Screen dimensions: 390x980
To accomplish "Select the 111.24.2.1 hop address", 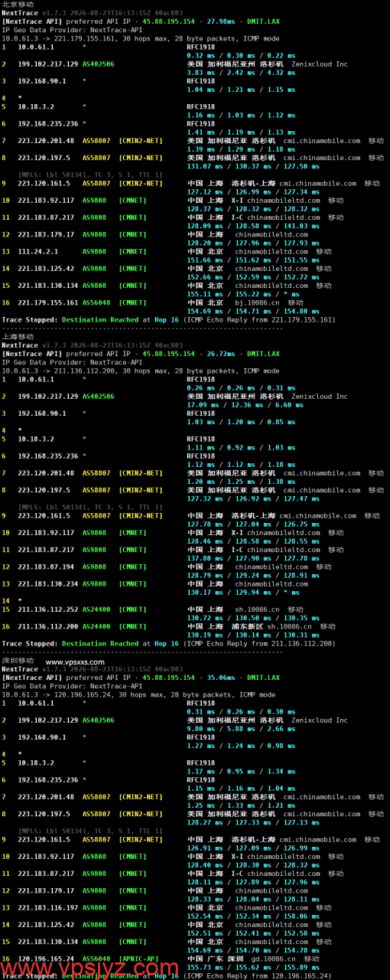I will (37, 252).
